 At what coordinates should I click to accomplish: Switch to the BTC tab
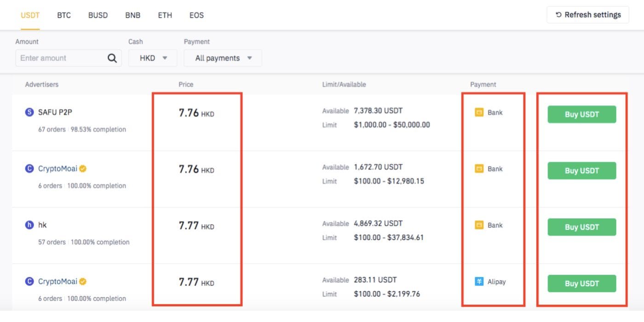tap(63, 15)
